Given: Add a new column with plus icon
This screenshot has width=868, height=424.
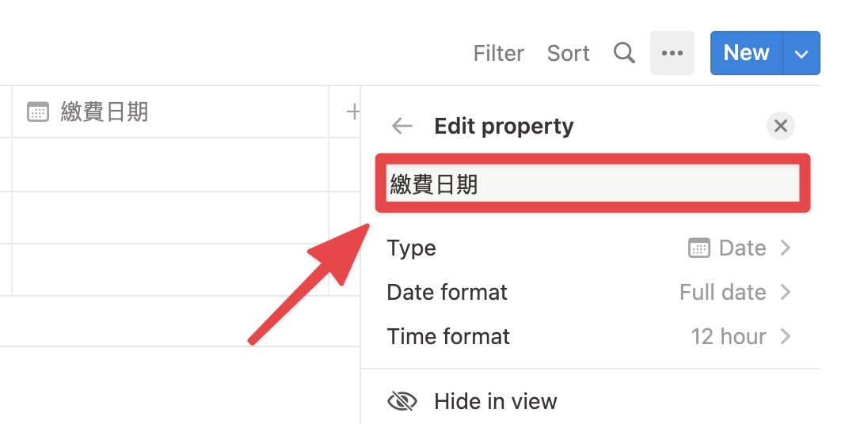Looking at the screenshot, I should point(352,112).
